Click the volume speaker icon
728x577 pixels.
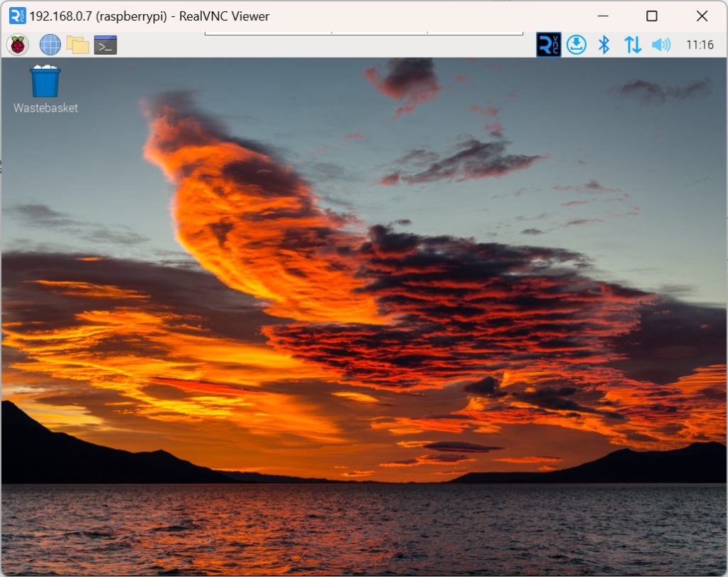coord(661,45)
